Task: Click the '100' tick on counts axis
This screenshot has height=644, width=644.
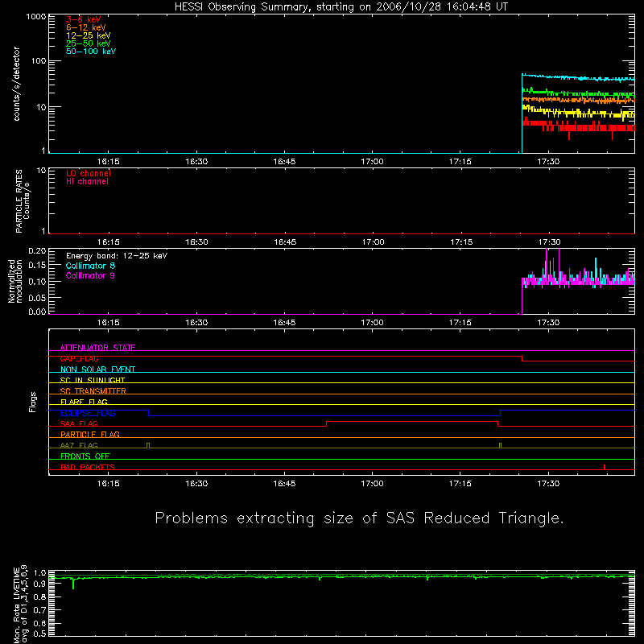Action: [39, 61]
